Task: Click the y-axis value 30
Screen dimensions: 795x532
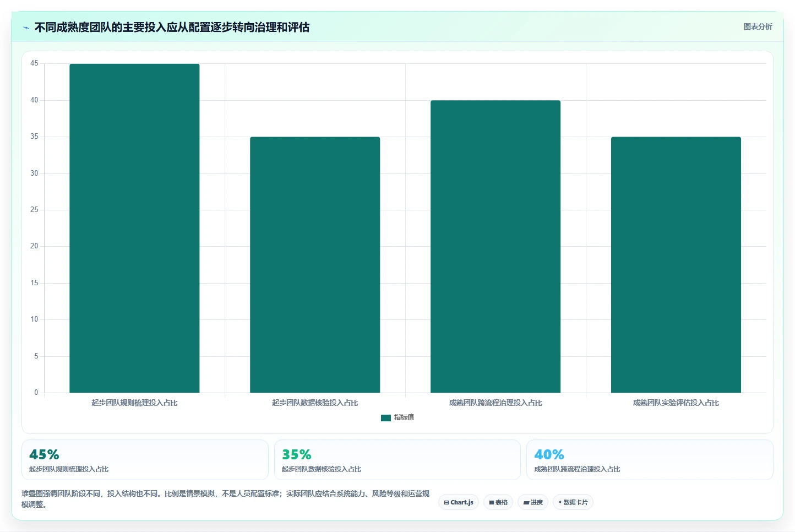Action: pyautogui.click(x=34, y=173)
